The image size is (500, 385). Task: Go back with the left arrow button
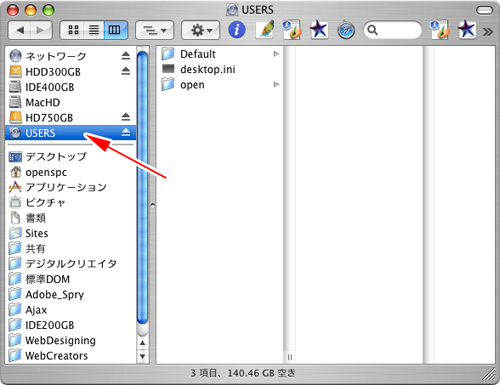[20, 30]
